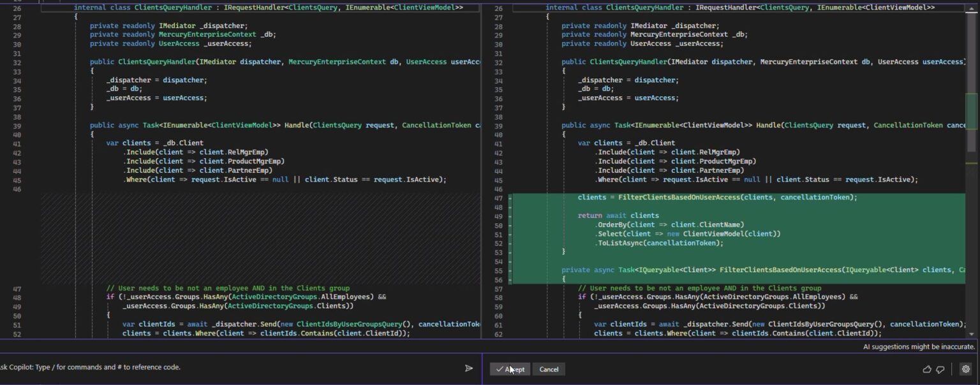This screenshot has width=980, height=385.
Task: Accept the suggested code changes
Action: [510, 369]
